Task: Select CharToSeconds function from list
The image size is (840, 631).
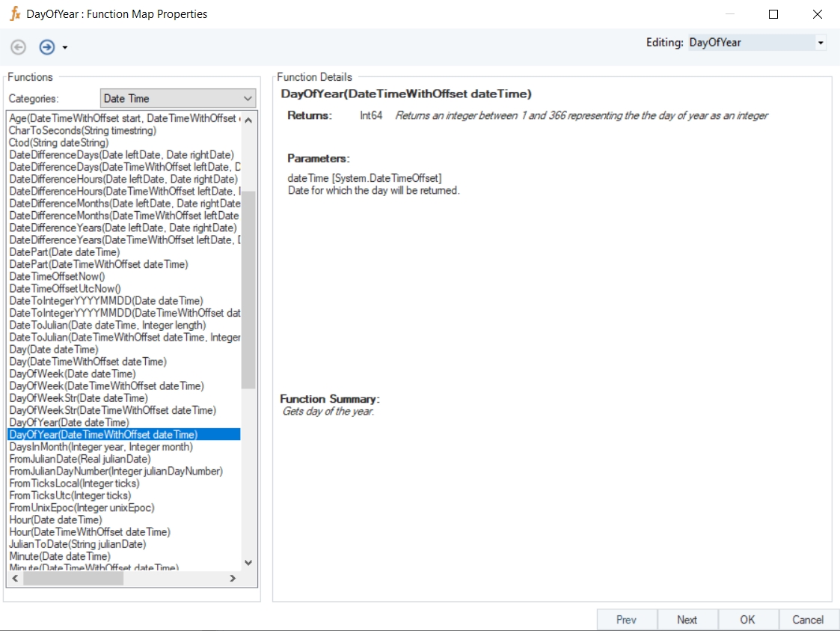Action: 82,130
